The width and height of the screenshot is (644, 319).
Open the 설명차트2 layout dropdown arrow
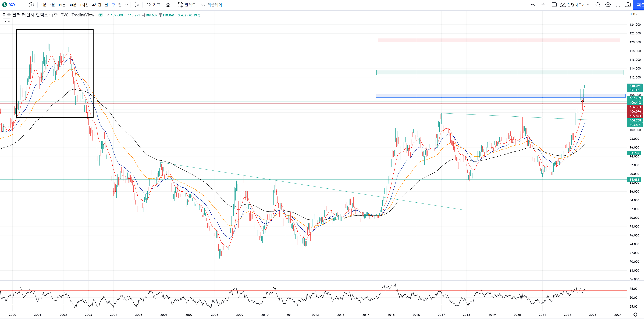click(588, 5)
